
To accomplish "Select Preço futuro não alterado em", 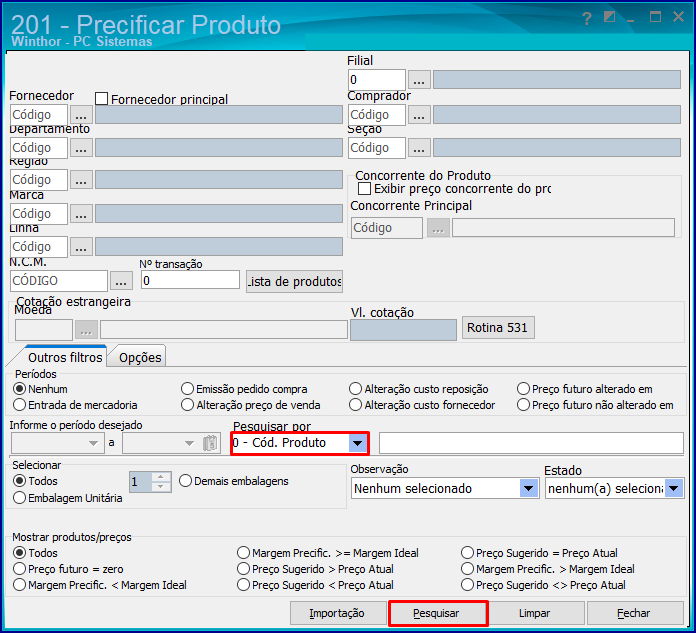I will pyautogui.click(x=523, y=405).
